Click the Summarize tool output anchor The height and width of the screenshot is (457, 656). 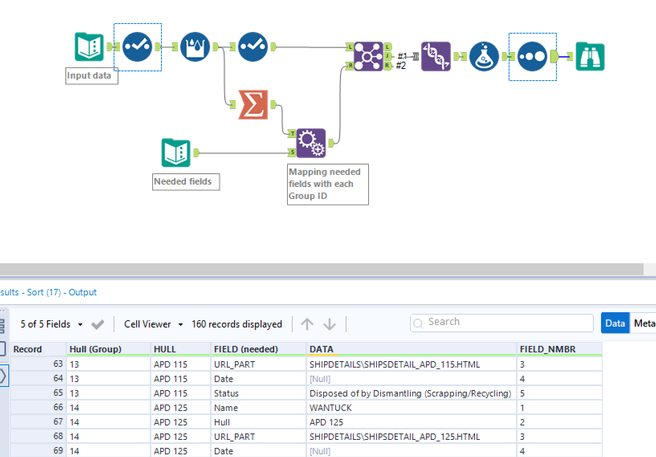[x=274, y=105]
